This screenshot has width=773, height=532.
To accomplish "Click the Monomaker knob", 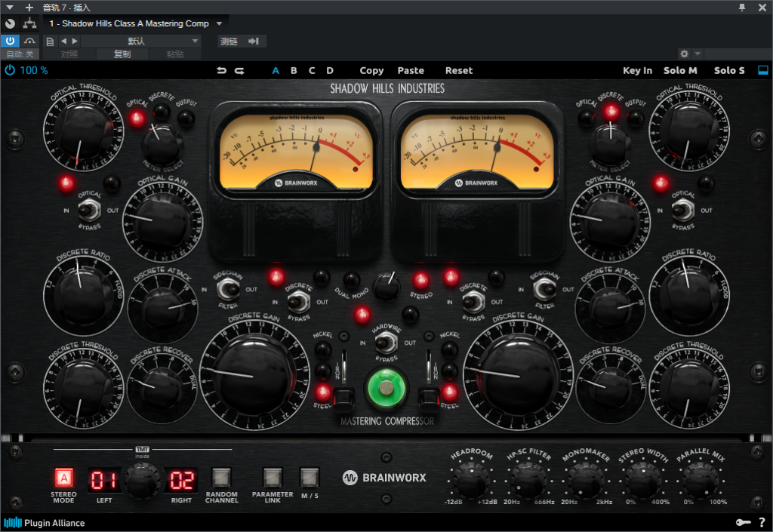I will (x=586, y=478).
